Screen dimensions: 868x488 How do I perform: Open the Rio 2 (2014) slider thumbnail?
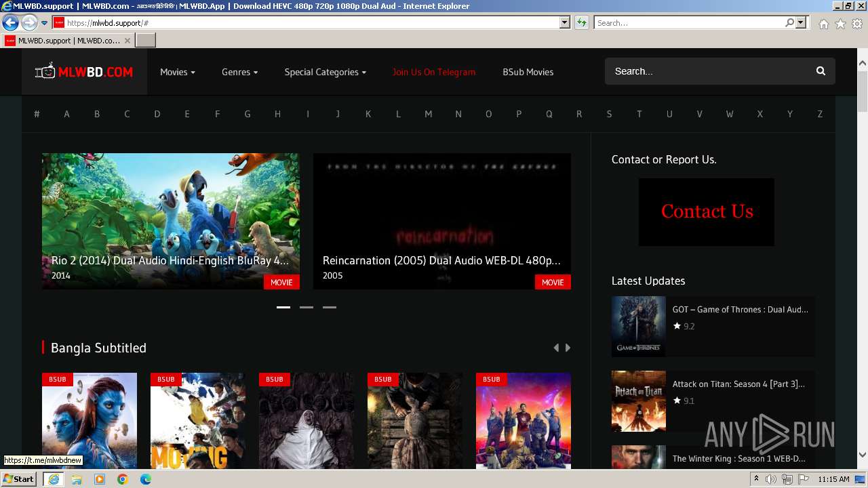point(171,221)
